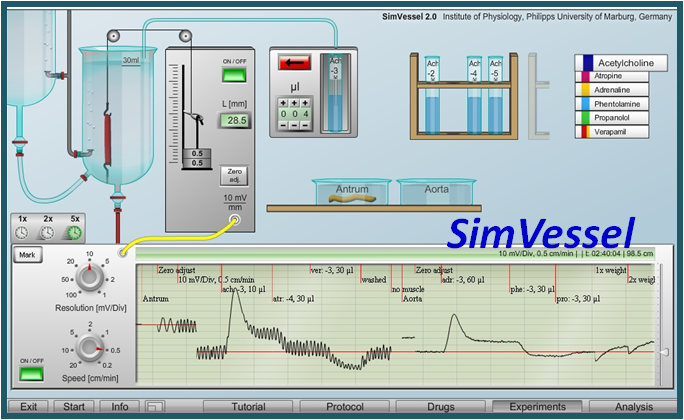The height and width of the screenshot is (420, 684).
Task: Toggle the transducer ON/OFF switch
Action: point(236,75)
